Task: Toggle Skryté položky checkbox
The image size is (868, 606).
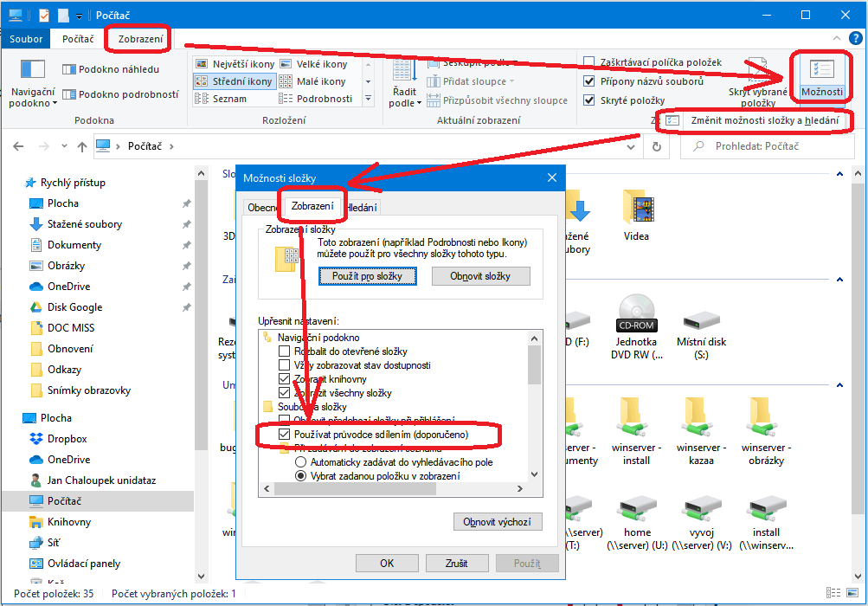Action: click(x=589, y=100)
